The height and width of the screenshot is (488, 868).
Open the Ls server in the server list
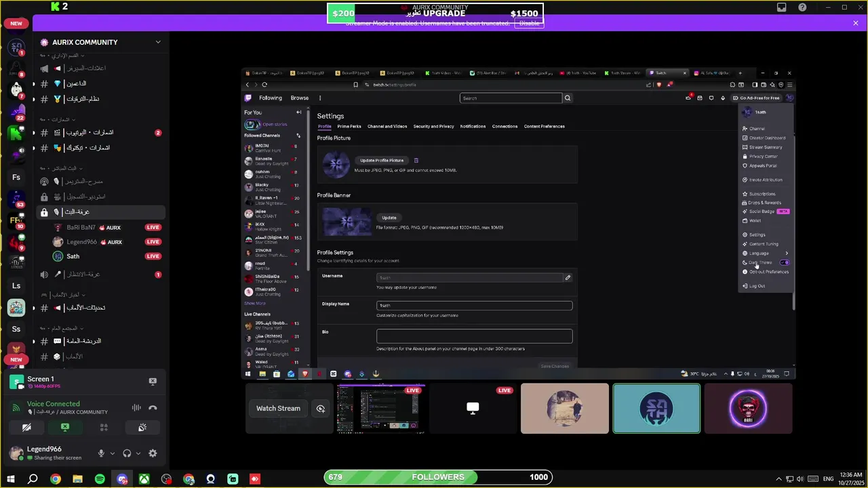point(16,286)
